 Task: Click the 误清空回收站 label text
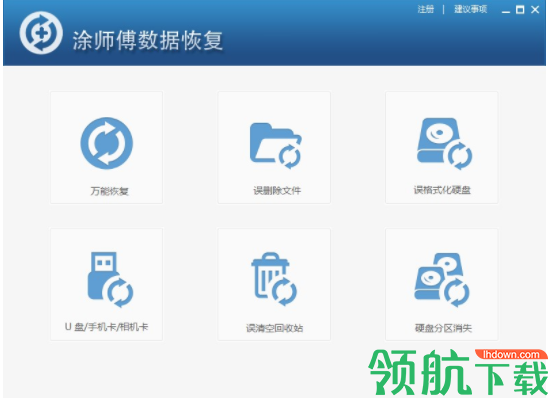point(274,328)
